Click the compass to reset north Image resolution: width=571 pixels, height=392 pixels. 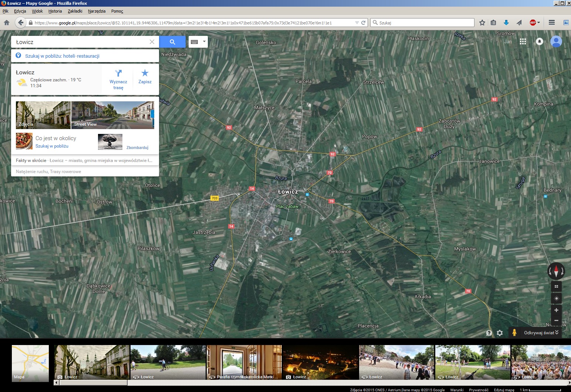[x=556, y=271]
